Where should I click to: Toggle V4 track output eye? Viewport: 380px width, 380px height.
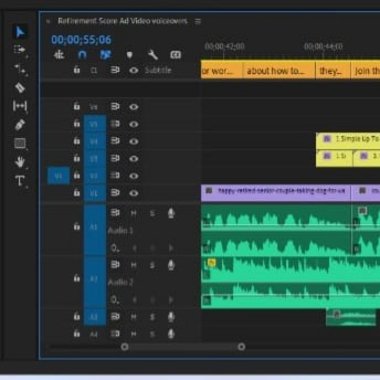click(134, 141)
